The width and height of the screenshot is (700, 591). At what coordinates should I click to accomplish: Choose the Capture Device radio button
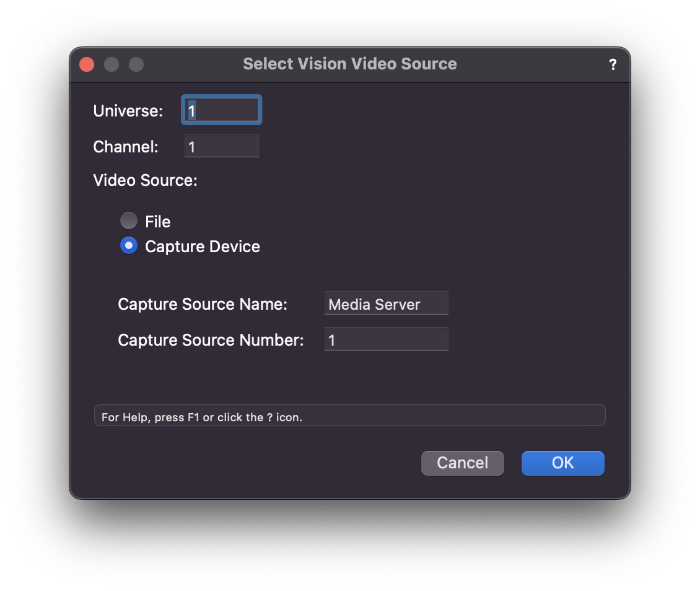pyautogui.click(x=128, y=246)
